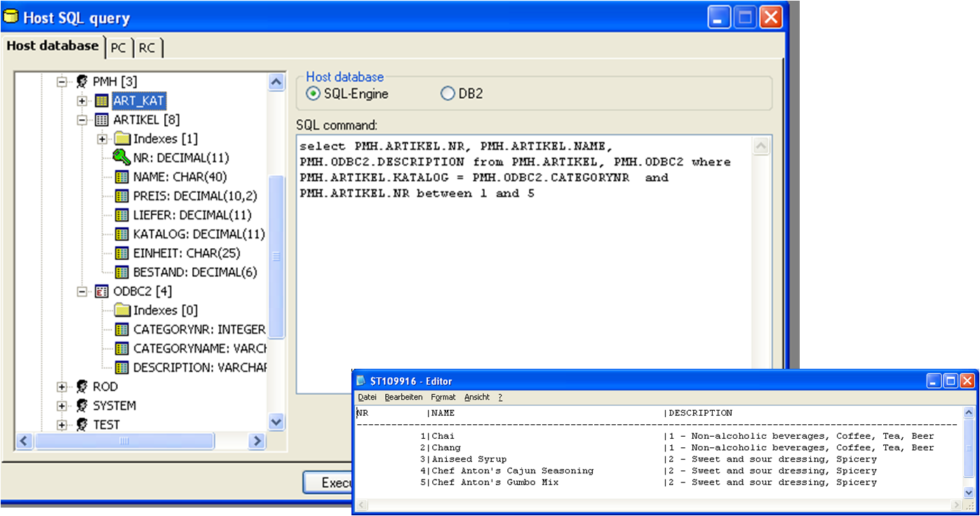This screenshot has width=980, height=516.
Task: Click the tree panel scroll-up arrow
Action: [x=276, y=82]
